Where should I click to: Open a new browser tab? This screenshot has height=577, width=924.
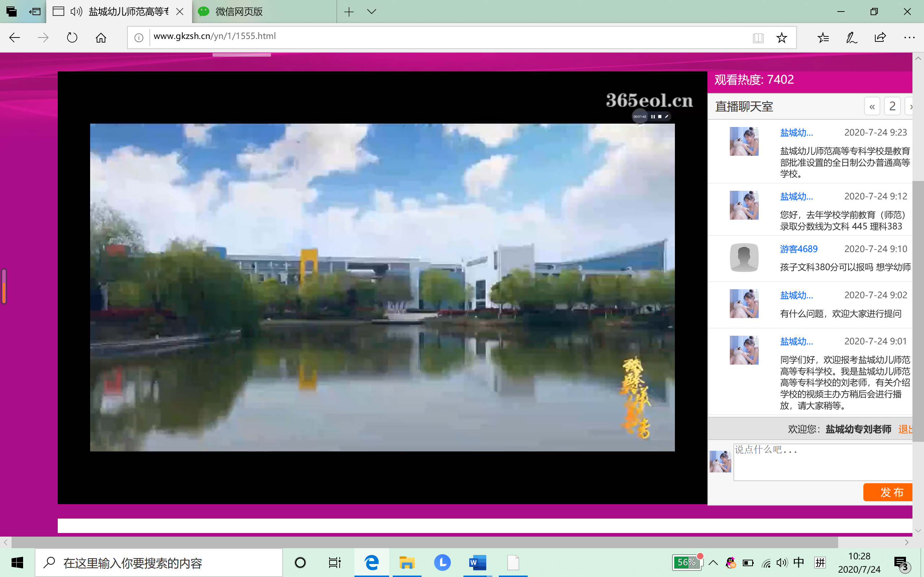349,12
